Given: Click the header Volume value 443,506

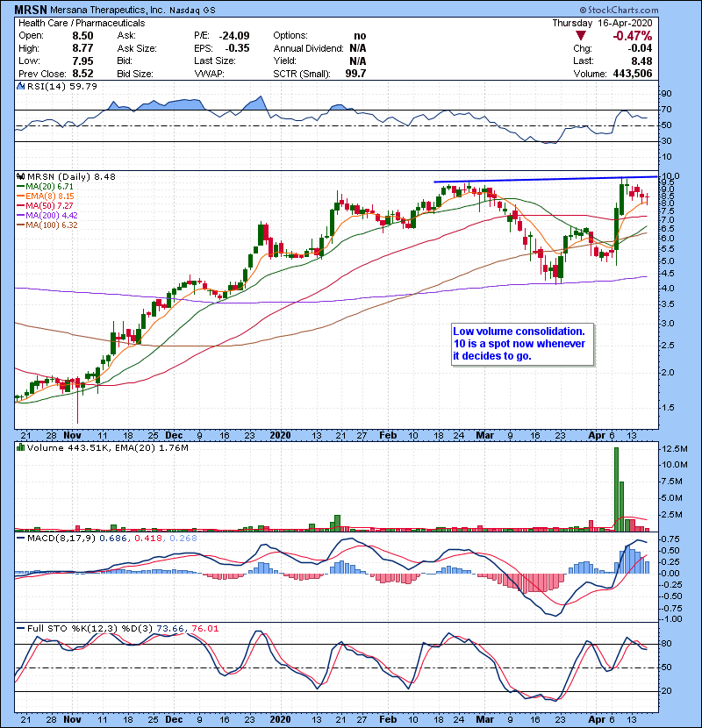Looking at the screenshot, I should coord(633,74).
